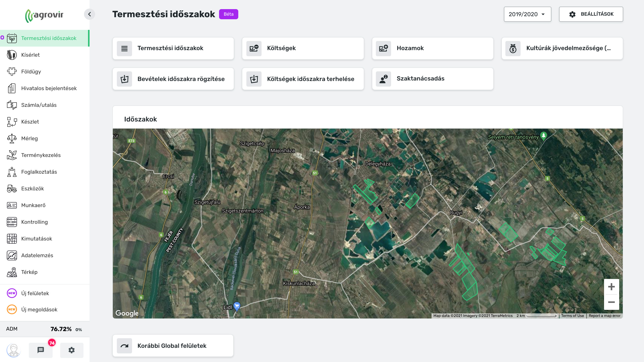This screenshot has height=362, width=644.
Task: Open the Hozamok card
Action: pos(433,48)
